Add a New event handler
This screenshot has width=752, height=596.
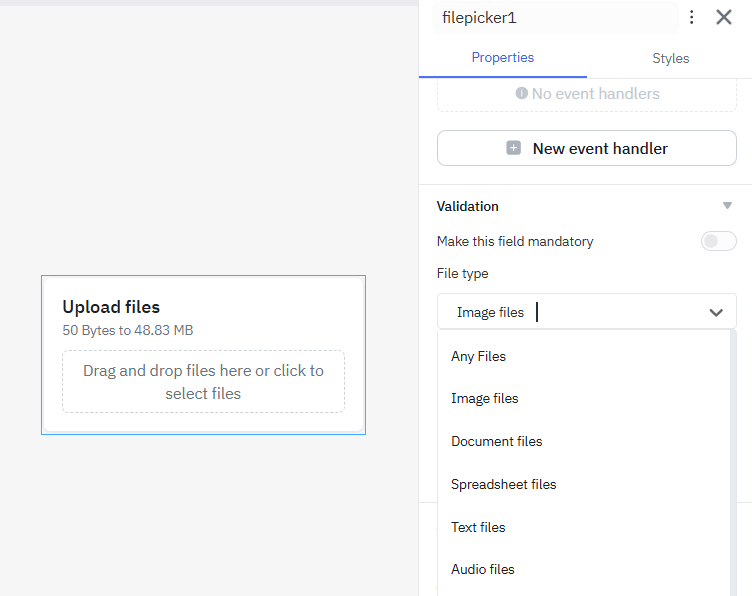(587, 148)
